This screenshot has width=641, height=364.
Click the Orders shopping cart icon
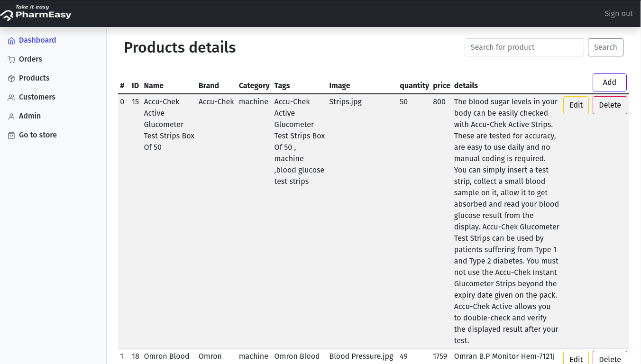point(11,60)
